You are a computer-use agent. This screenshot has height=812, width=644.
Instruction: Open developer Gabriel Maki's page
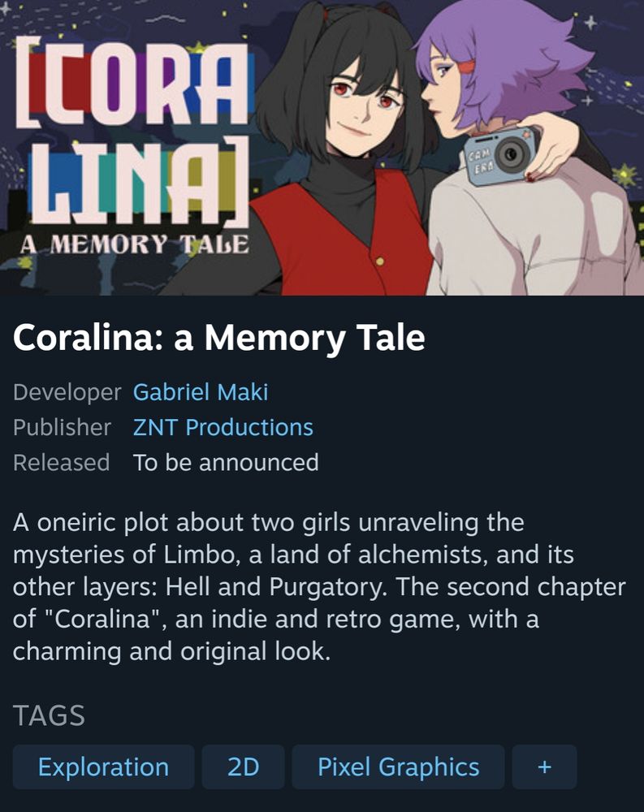(x=201, y=392)
